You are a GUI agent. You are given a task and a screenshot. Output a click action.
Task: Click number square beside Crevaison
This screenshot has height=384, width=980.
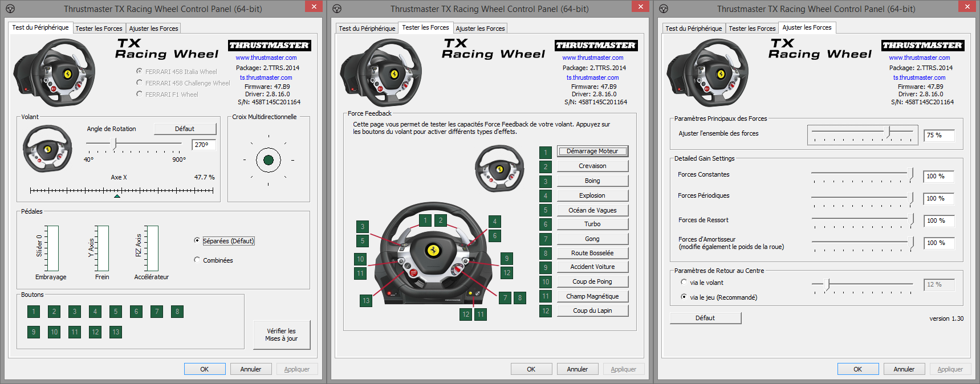click(546, 167)
